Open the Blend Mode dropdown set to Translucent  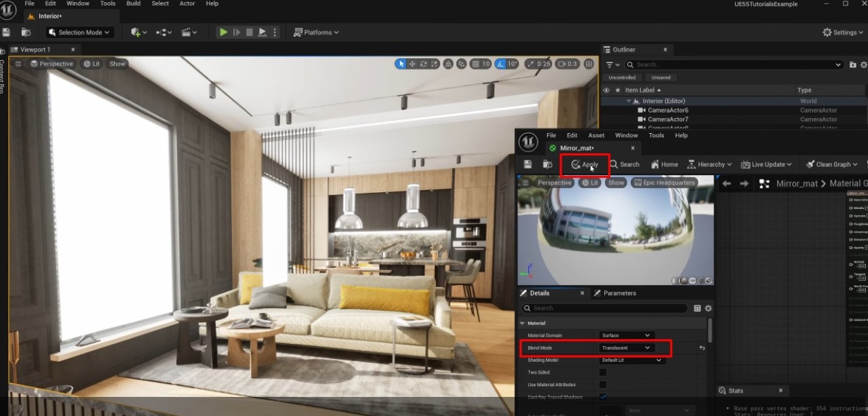(x=625, y=347)
